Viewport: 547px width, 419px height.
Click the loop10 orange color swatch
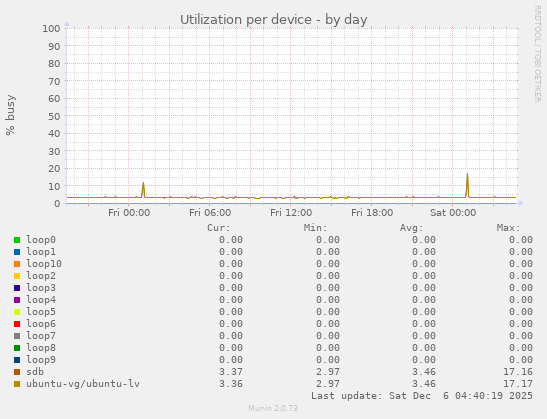[17, 264]
